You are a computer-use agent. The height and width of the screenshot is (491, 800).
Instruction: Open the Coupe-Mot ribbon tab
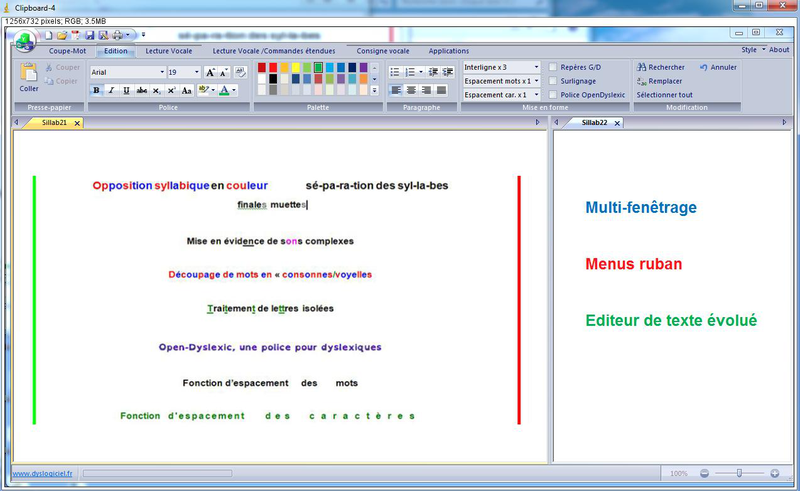coord(68,50)
